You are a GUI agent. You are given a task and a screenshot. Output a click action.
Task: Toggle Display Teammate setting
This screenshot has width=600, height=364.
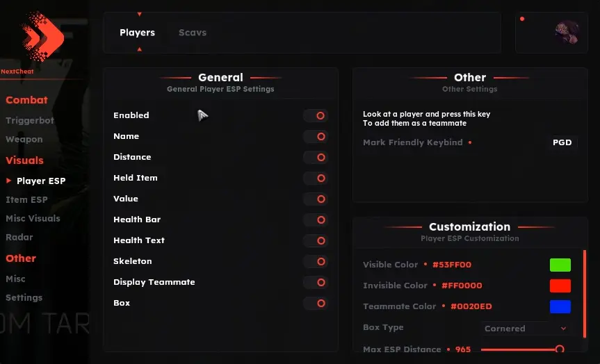click(316, 283)
